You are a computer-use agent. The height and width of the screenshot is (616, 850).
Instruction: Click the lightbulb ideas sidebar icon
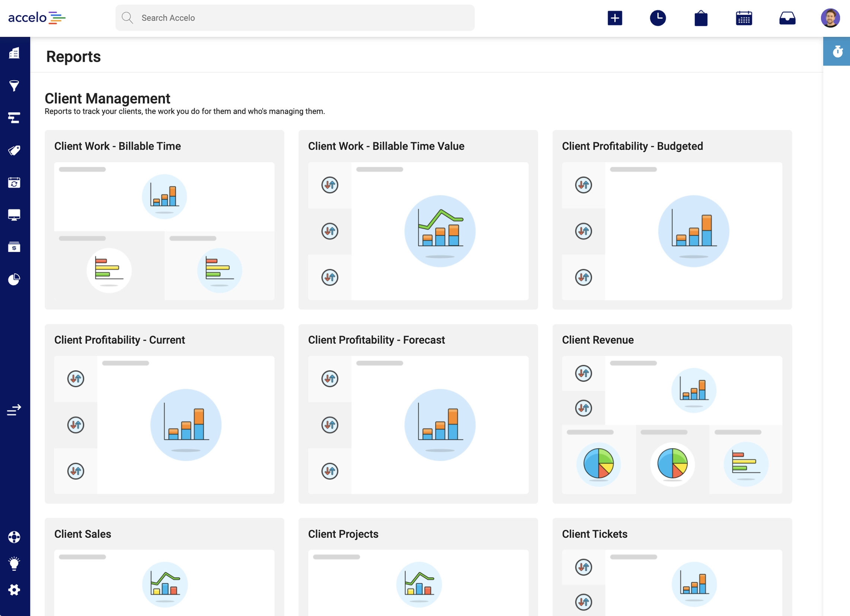click(14, 564)
